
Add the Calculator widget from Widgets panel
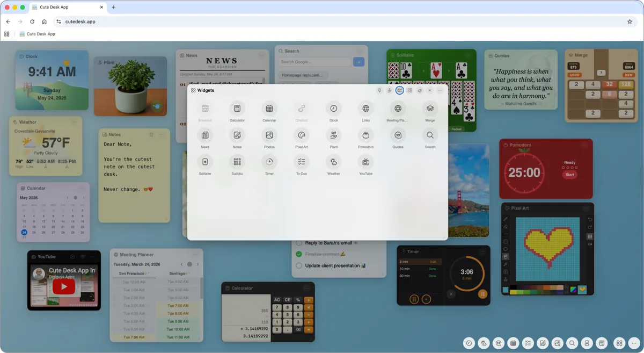coord(237,108)
